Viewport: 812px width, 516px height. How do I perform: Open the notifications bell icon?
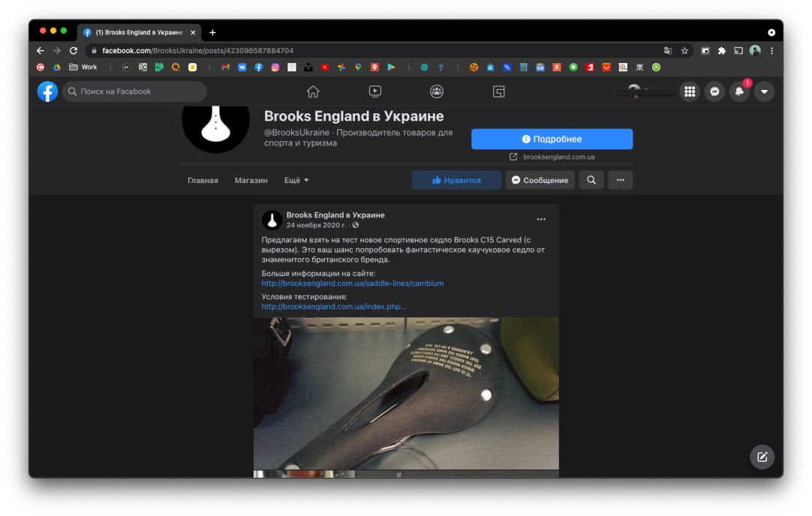[739, 91]
